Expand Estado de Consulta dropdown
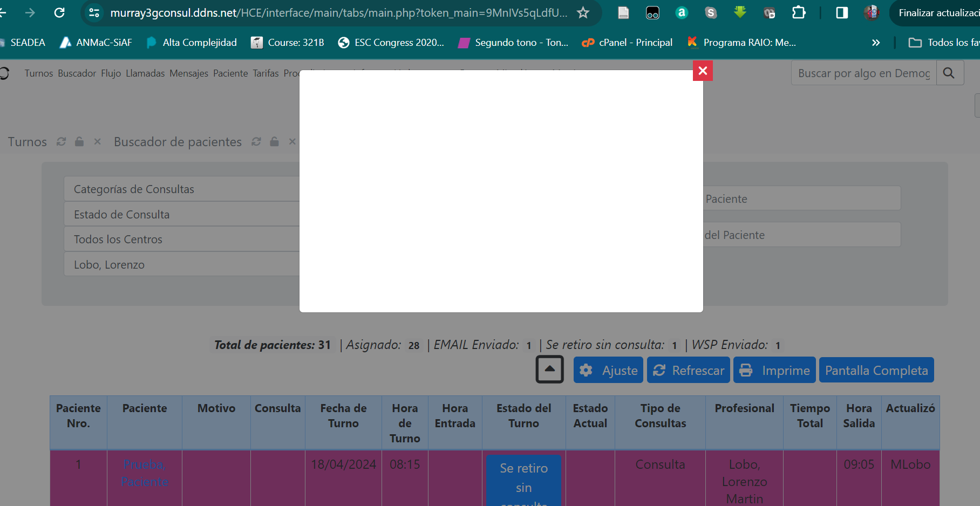Image resolution: width=980 pixels, height=506 pixels. point(181,215)
